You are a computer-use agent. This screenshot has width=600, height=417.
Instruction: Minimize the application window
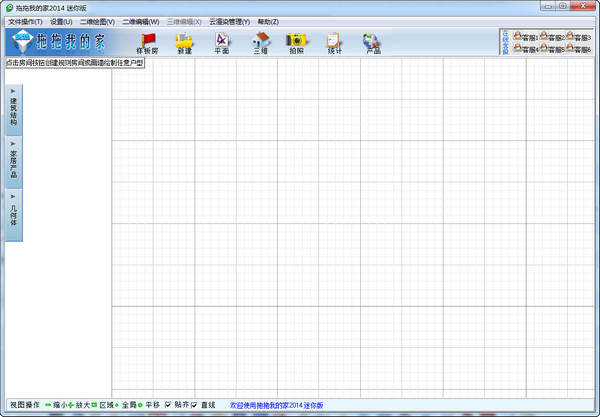pos(548,6)
